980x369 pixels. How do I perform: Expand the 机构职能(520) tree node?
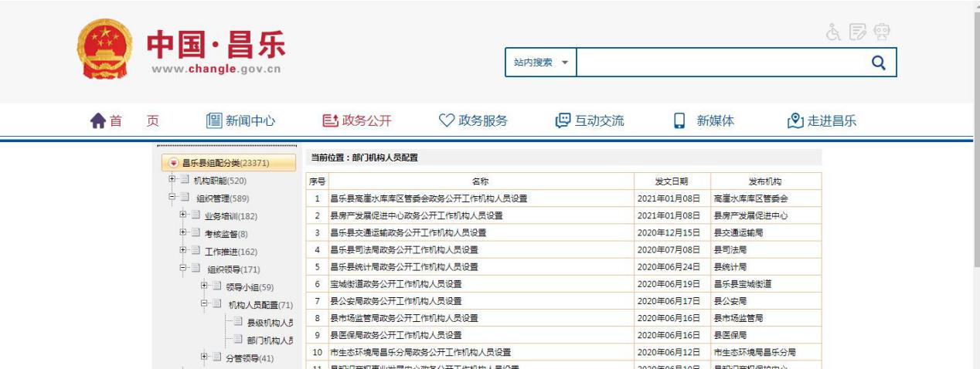pos(172,180)
